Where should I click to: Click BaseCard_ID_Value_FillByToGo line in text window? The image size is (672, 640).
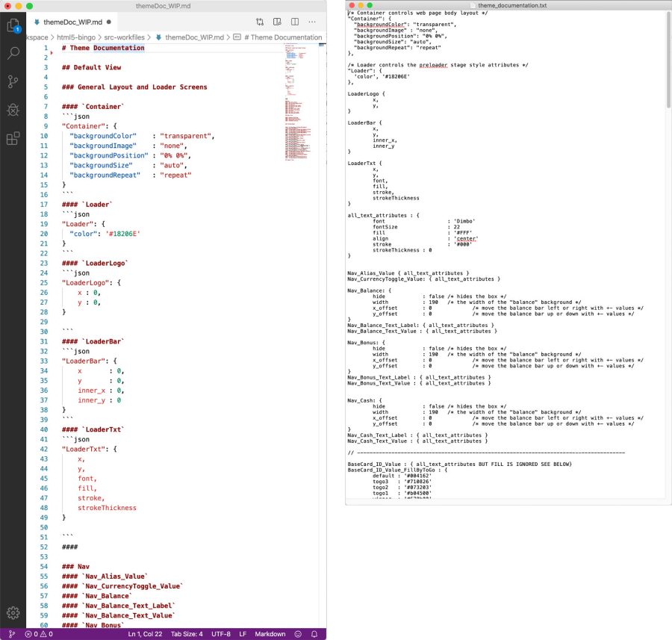pos(397,470)
